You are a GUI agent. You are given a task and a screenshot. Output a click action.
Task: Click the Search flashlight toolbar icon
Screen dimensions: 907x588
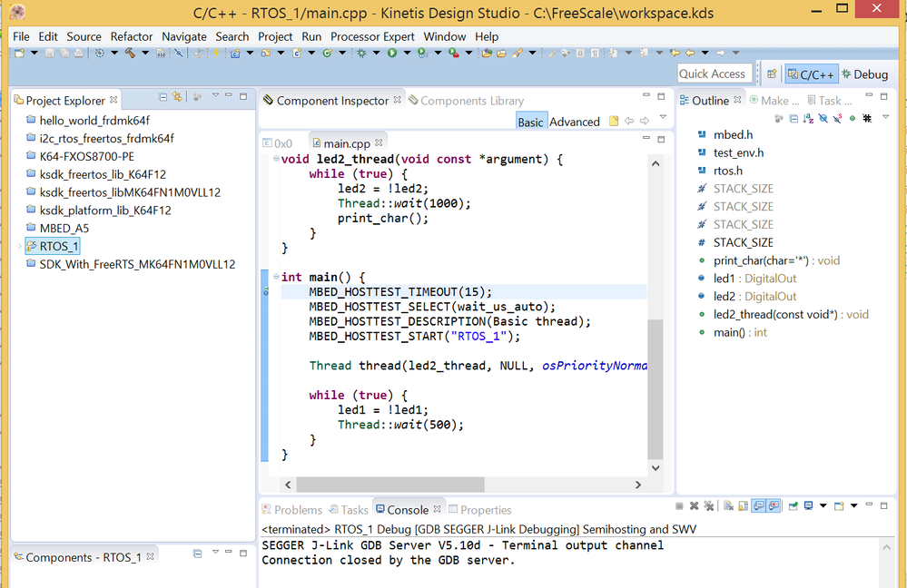point(518,54)
